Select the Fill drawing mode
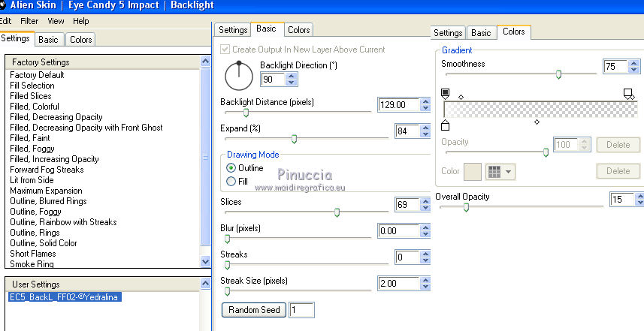This screenshot has width=644, height=331. point(231,182)
